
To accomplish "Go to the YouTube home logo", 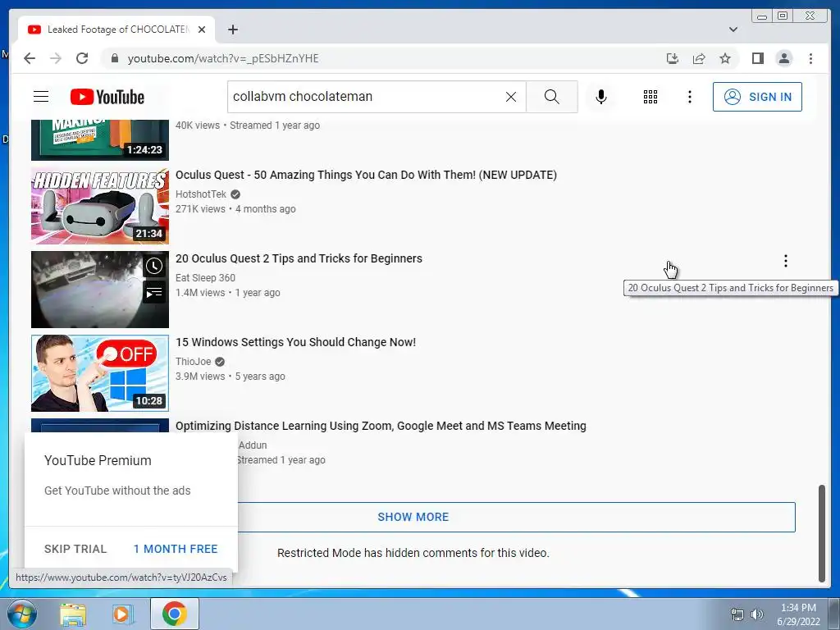I will tap(107, 97).
